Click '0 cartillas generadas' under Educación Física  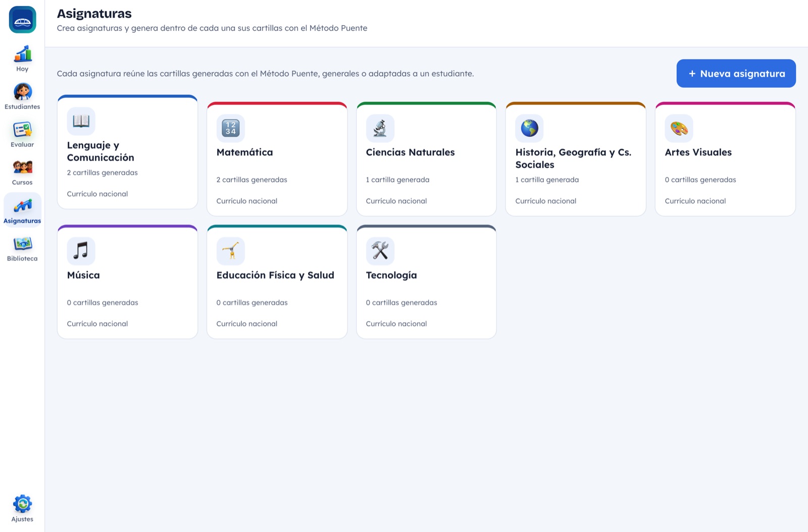pos(252,303)
